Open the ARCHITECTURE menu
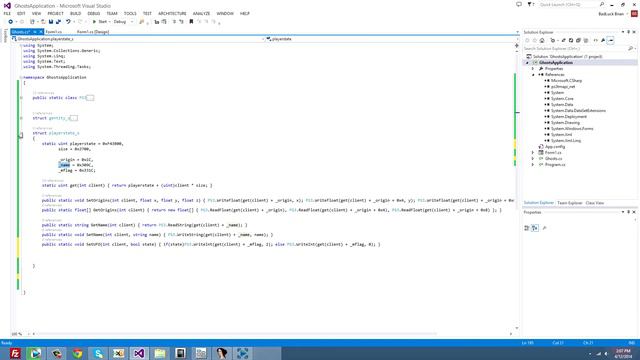 tap(172, 13)
